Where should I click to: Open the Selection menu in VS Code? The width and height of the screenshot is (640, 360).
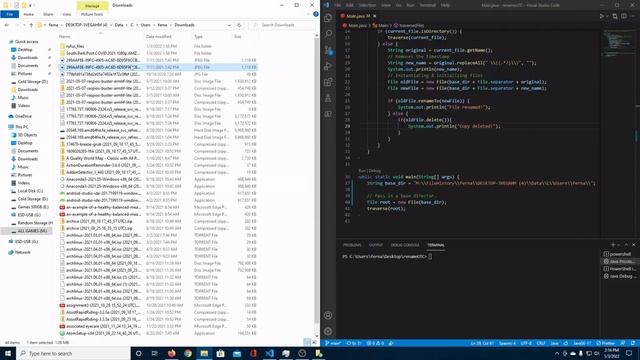pyautogui.click(x=367, y=5)
